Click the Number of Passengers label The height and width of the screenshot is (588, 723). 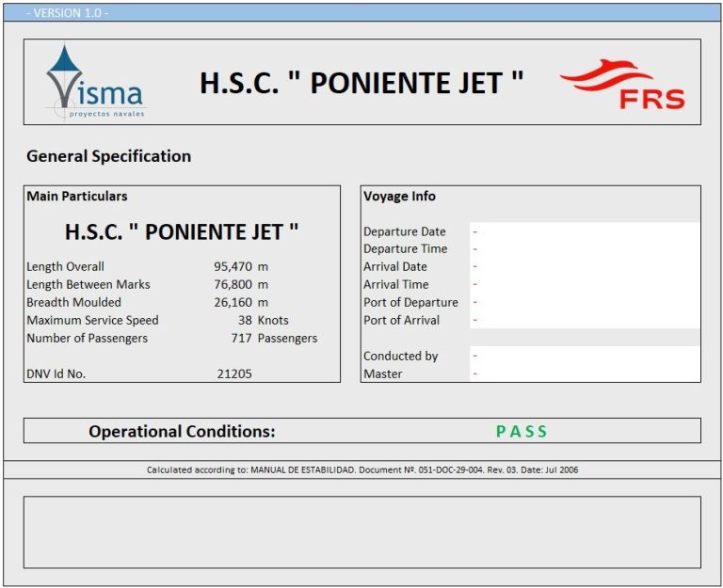[88, 338]
